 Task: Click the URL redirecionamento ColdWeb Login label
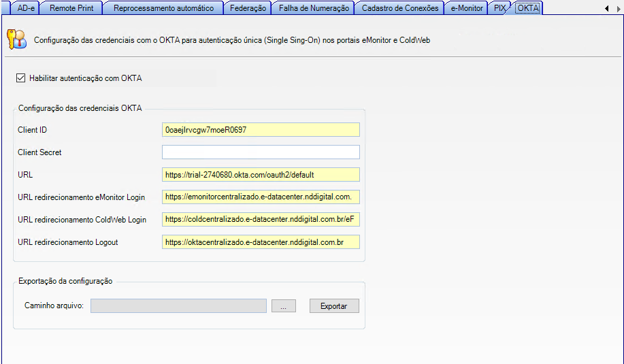[82, 220]
